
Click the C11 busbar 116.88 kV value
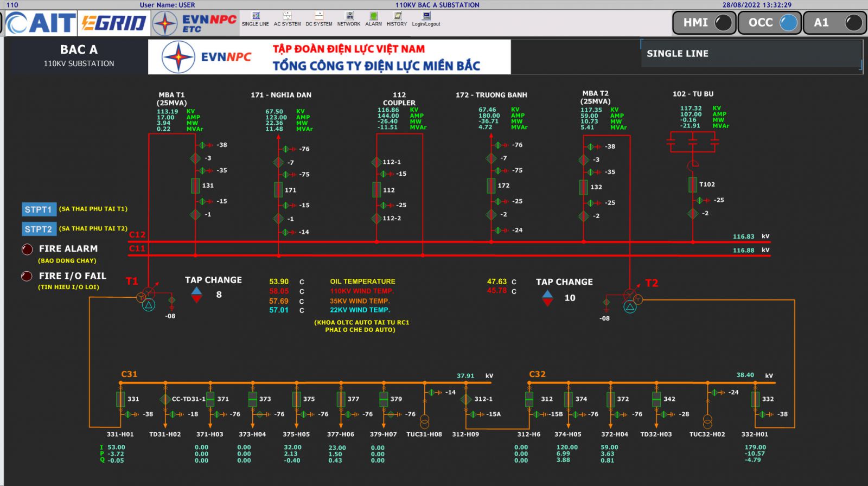[744, 251]
